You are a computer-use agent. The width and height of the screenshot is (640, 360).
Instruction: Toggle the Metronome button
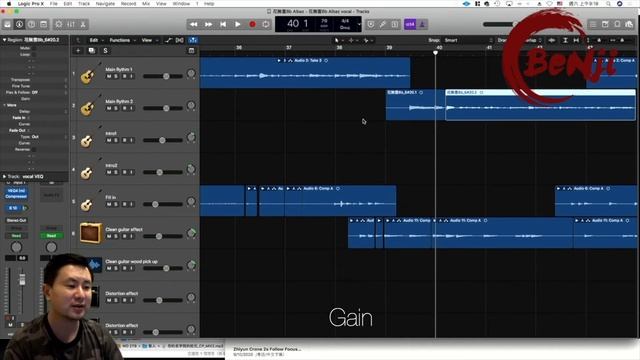[422, 24]
